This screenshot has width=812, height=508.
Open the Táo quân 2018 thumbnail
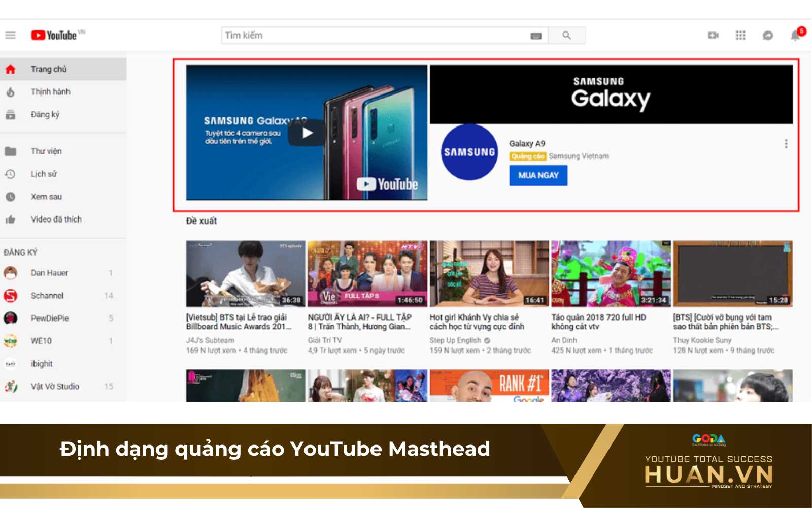[611, 274]
